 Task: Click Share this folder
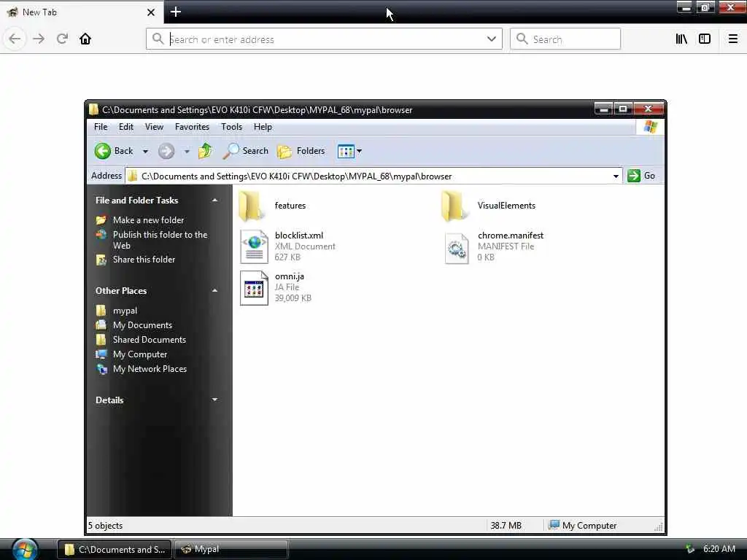click(x=144, y=260)
